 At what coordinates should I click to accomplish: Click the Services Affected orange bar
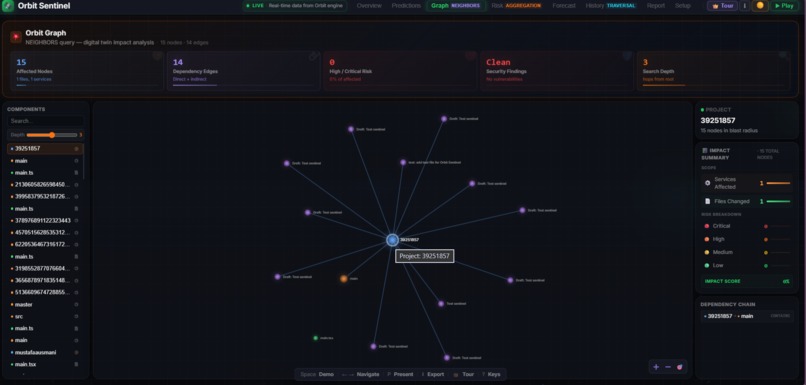coord(778,183)
